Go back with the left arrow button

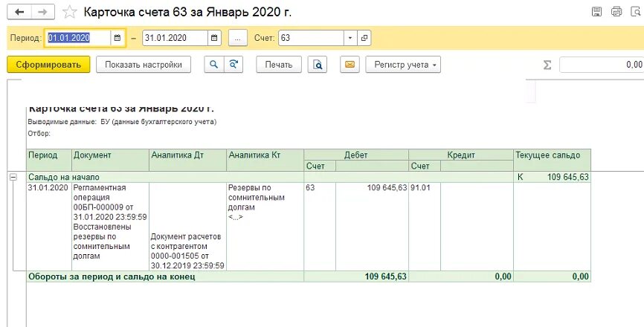click(x=19, y=12)
